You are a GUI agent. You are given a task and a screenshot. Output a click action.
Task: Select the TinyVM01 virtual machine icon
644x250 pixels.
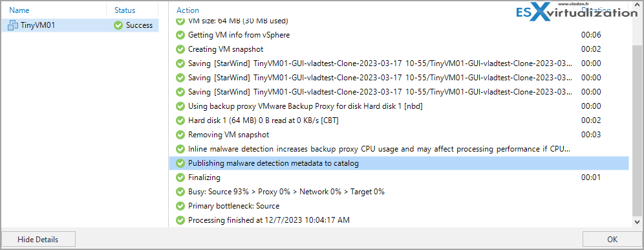pyautogui.click(x=13, y=25)
